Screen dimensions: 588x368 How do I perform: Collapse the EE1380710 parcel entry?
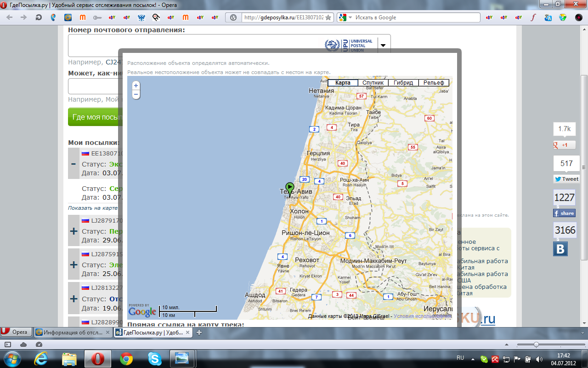pyautogui.click(x=73, y=163)
